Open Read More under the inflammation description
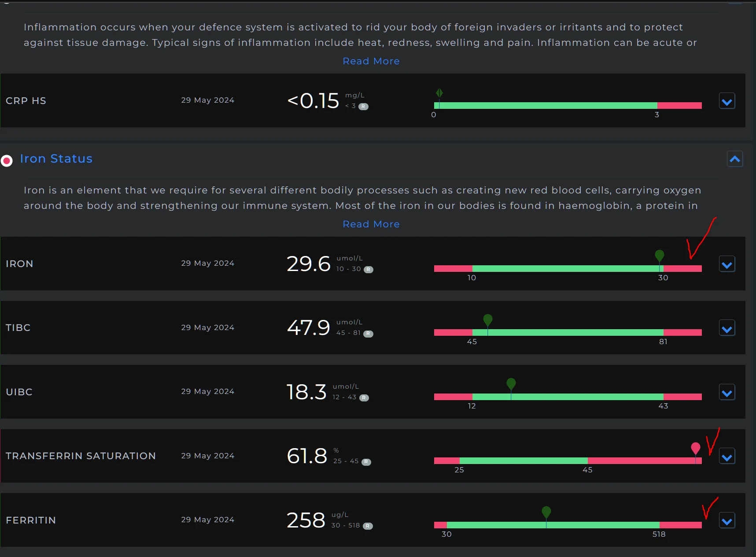The width and height of the screenshot is (756, 557). 371,61
